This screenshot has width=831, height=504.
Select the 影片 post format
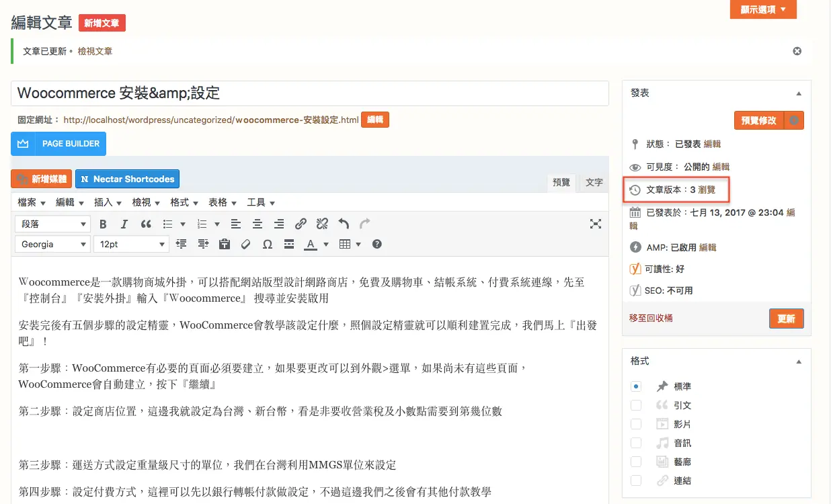[636, 424]
